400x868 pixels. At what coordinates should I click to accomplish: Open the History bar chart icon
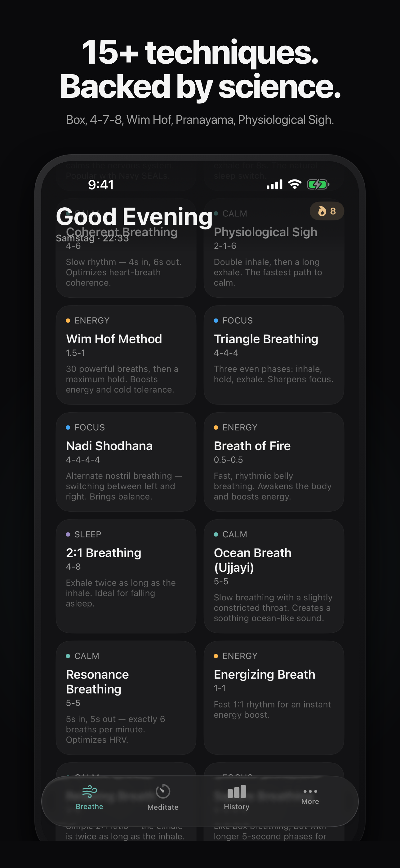(x=237, y=792)
